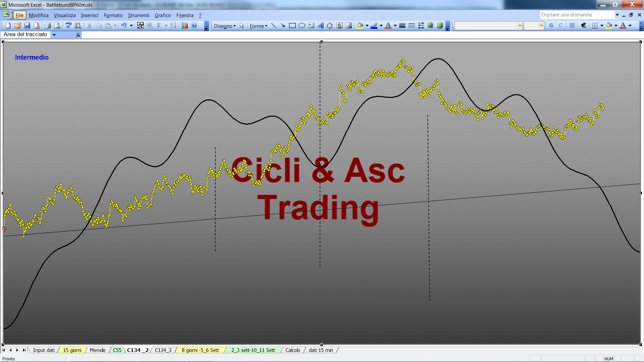Save the workbook with the floppy disk icon
The height and width of the screenshot is (362, 644).
(x=27, y=25)
